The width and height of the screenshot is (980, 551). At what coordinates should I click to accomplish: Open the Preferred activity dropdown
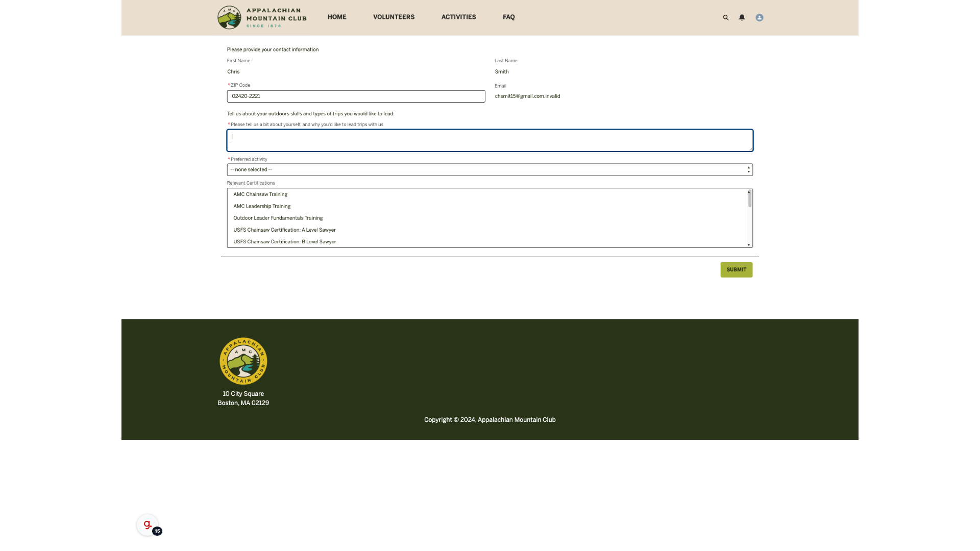(489, 169)
